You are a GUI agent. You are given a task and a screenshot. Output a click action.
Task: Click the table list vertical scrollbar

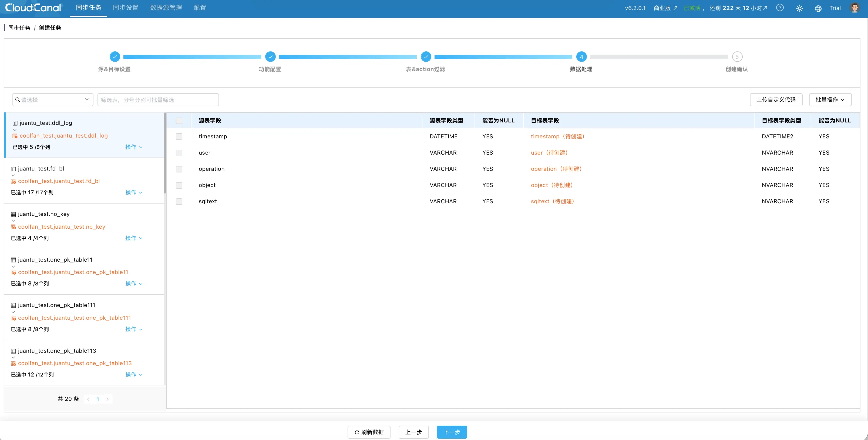pyautogui.click(x=165, y=154)
